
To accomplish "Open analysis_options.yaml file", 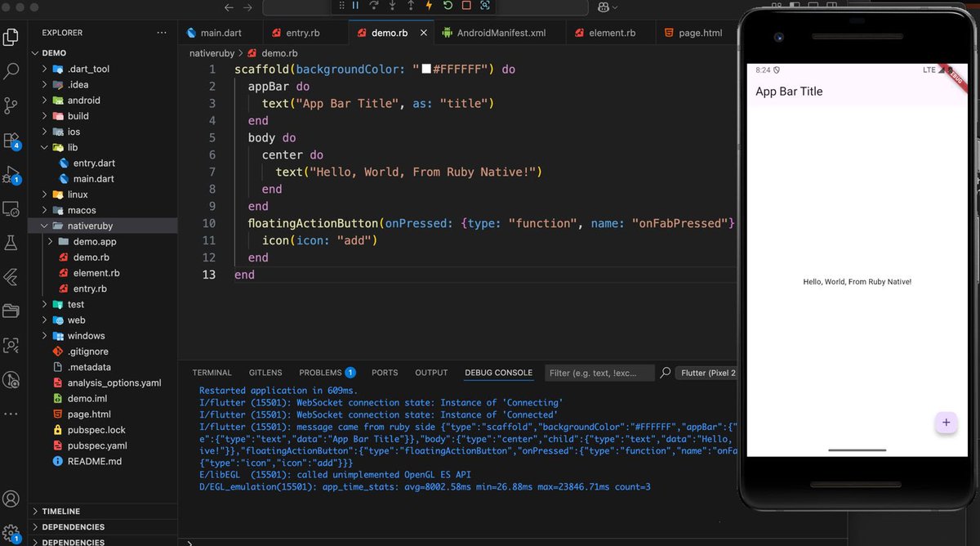I will click(x=102, y=383).
